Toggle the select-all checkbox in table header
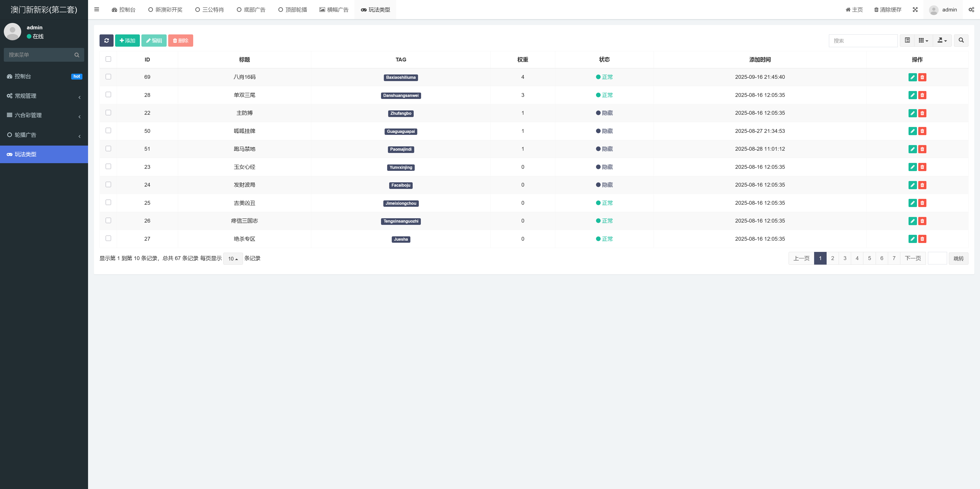This screenshot has height=489, width=980. 108,59
